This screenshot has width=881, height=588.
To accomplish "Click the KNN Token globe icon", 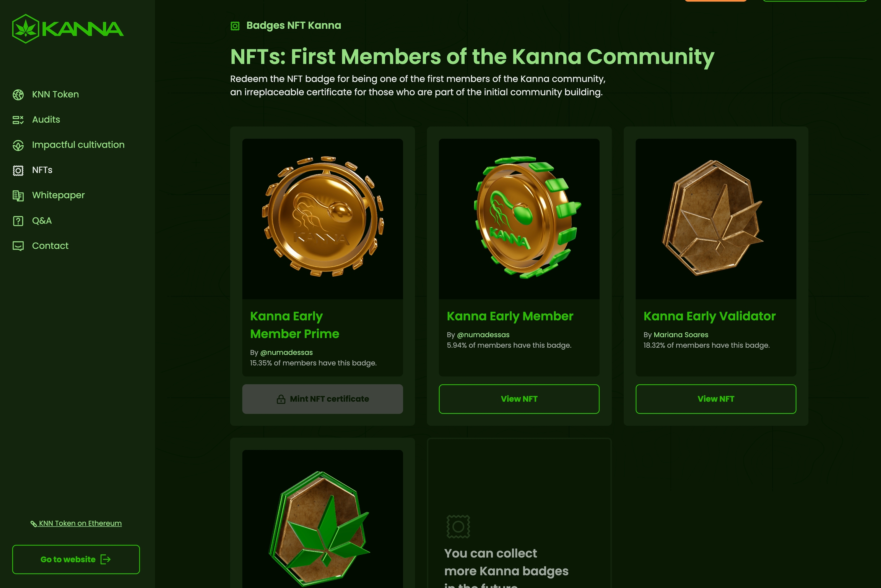I will tap(18, 95).
